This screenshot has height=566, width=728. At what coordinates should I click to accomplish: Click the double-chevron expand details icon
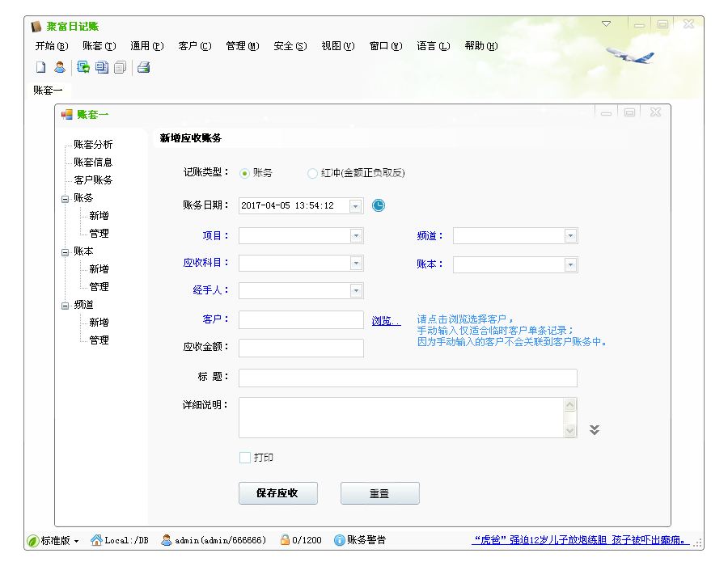click(x=595, y=429)
